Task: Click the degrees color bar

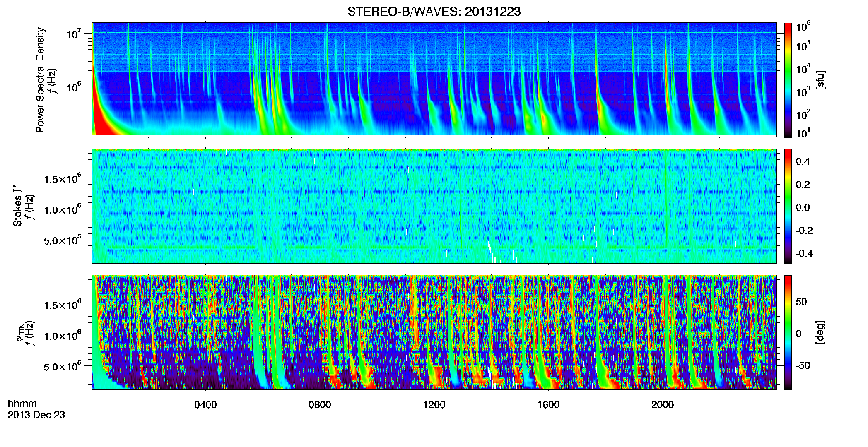Action: click(x=788, y=332)
